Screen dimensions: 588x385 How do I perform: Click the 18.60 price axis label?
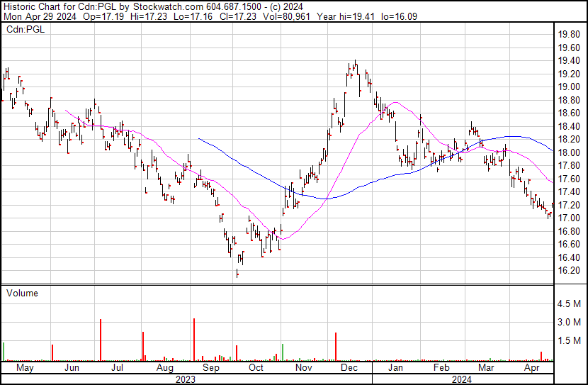point(569,113)
